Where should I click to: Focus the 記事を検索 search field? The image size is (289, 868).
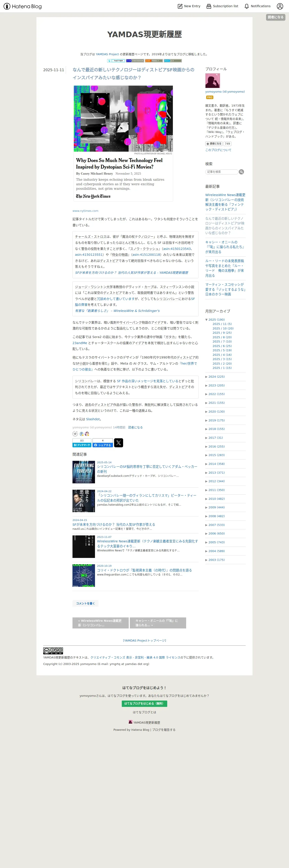[x=222, y=172]
